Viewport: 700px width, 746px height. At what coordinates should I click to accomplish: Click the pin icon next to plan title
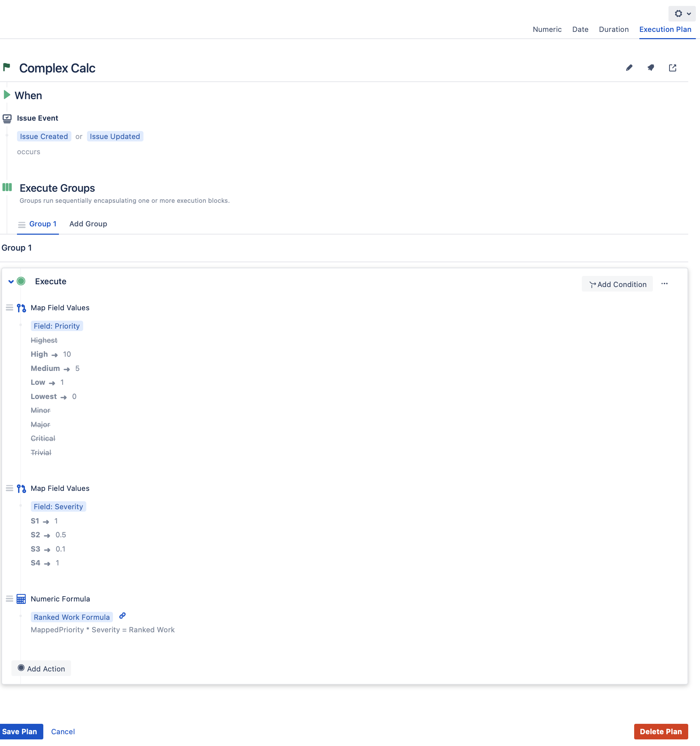coord(651,68)
